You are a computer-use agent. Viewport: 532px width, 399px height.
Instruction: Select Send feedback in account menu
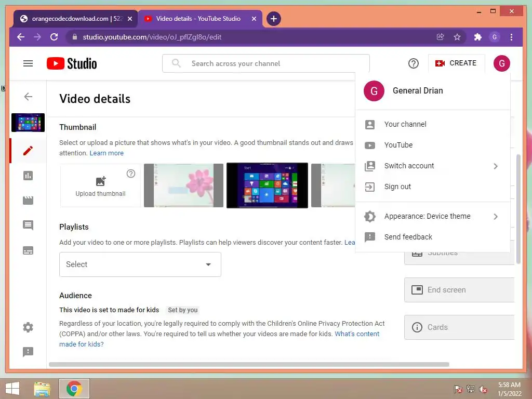[x=433, y=237]
